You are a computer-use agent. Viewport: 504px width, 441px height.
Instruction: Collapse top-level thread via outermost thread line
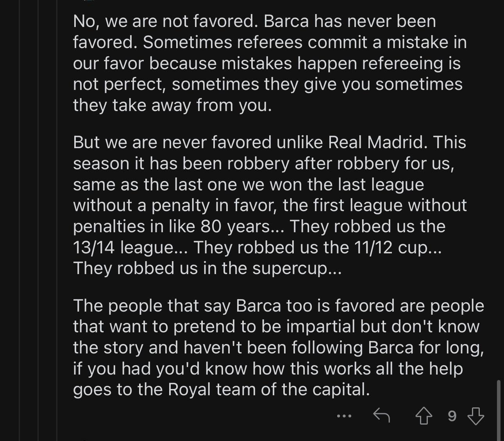point(19,219)
